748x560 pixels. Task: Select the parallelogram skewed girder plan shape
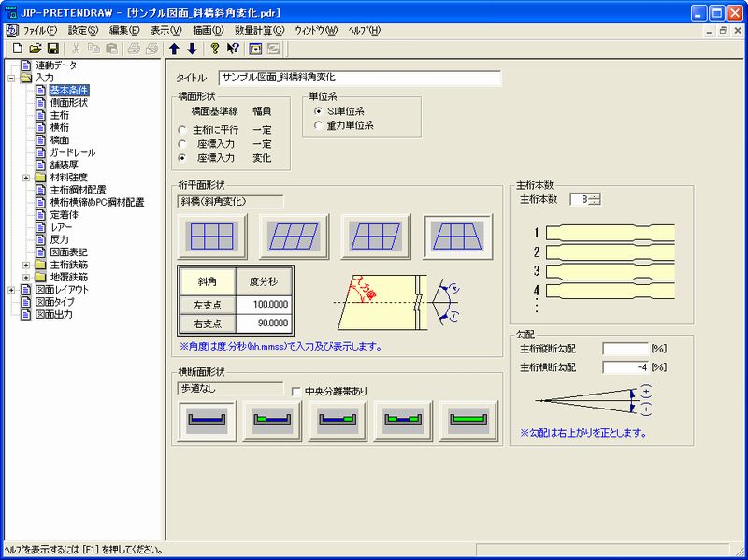(294, 237)
